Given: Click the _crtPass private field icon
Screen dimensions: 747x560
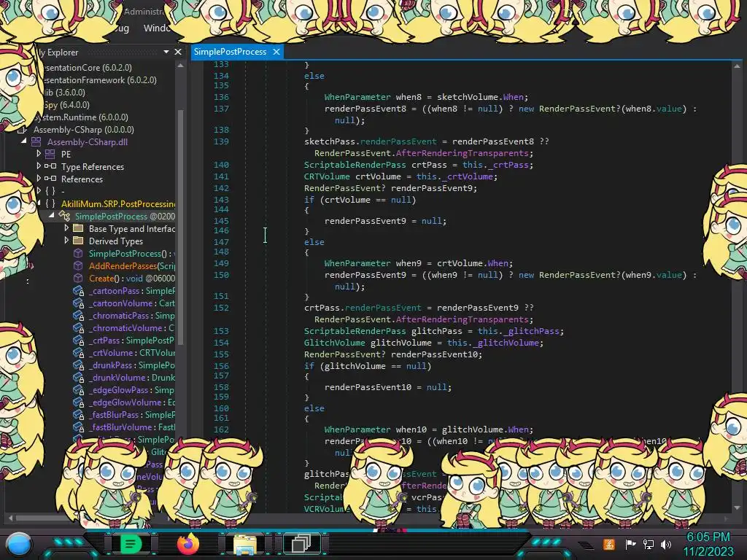Looking at the screenshot, I should [x=79, y=341].
